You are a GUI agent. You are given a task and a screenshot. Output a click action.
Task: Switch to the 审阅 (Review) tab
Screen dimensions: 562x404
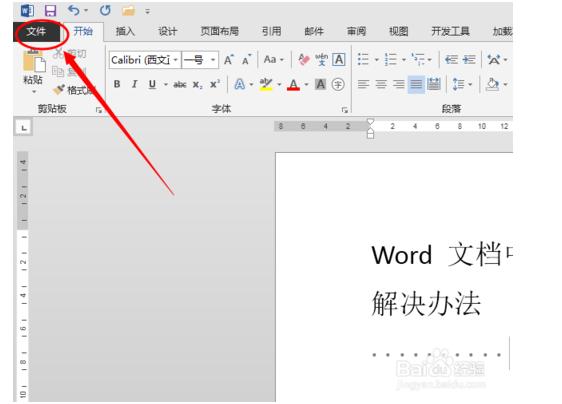pyautogui.click(x=356, y=32)
